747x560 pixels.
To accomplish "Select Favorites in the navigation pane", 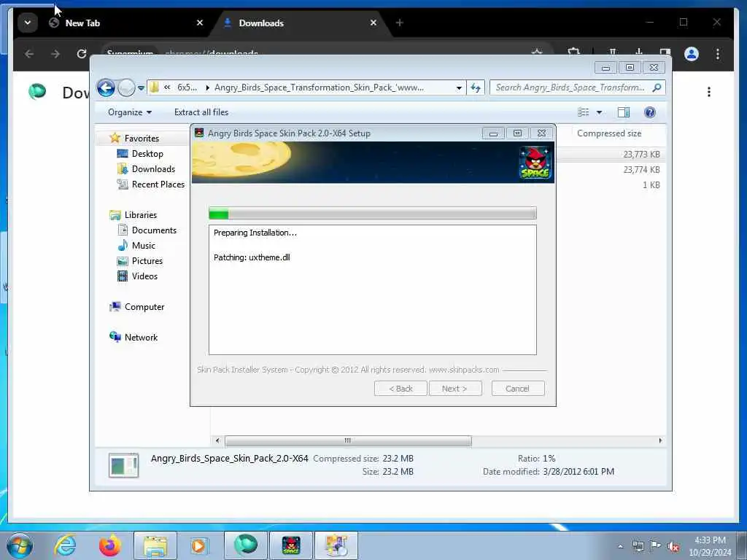I will point(142,138).
